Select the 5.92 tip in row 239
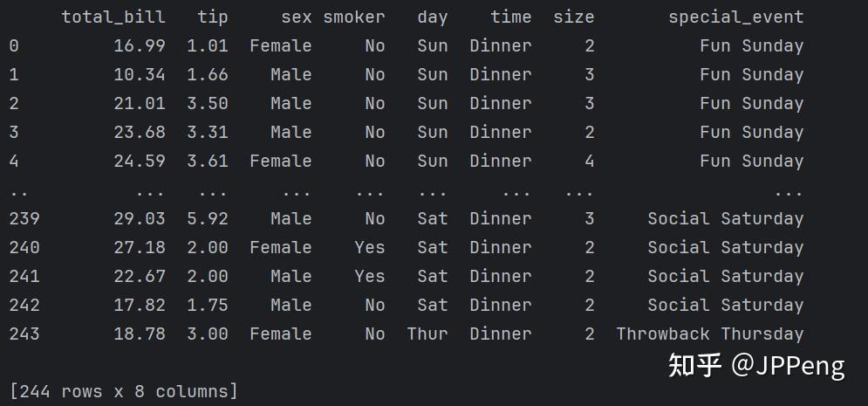 click(x=208, y=219)
